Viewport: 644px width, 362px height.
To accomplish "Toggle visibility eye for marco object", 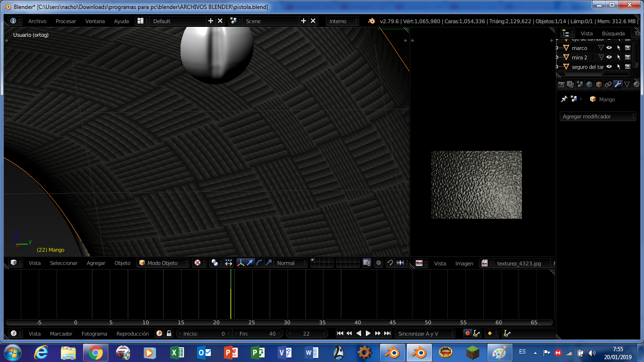I will (x=609, y=48).
